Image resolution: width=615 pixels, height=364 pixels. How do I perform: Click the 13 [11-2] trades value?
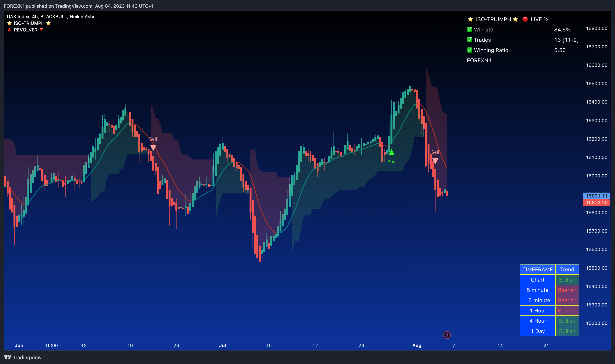pyautogui.click(x=566, y=40)
